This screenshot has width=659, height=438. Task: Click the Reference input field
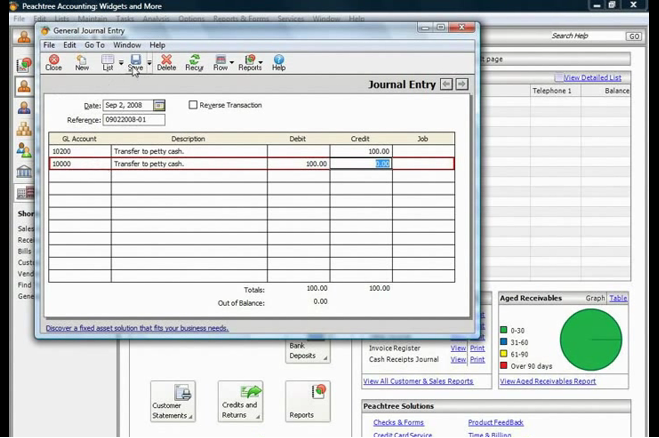[x=134, y=120]
